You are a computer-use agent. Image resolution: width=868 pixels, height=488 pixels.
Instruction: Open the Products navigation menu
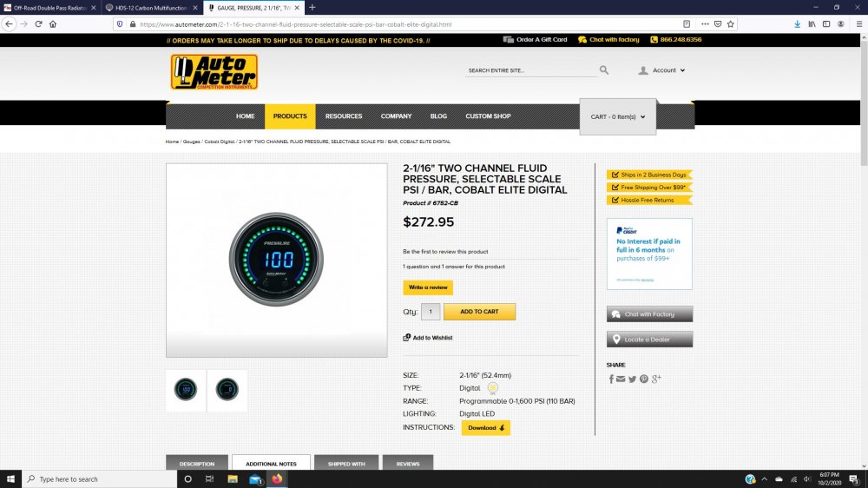(x=290, y=116)
